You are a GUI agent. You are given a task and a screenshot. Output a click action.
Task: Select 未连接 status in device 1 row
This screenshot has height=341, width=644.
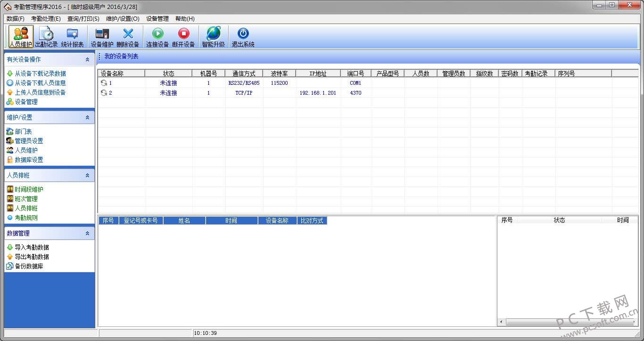168,83
